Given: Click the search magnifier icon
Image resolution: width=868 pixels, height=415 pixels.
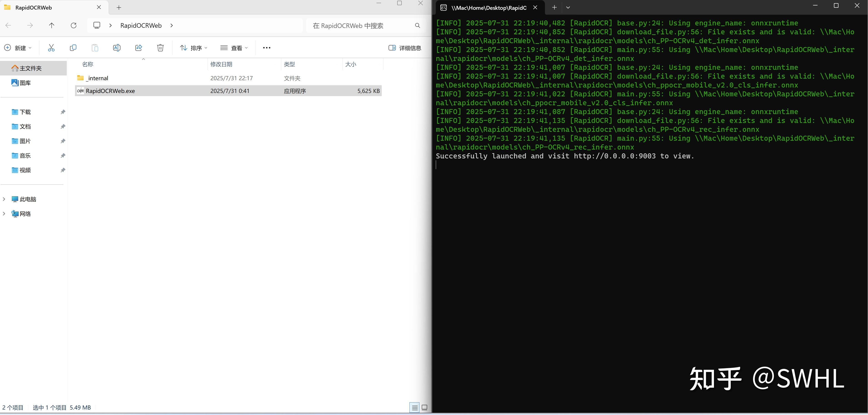Looking at the screenshot, I should [x=417, y=26].
